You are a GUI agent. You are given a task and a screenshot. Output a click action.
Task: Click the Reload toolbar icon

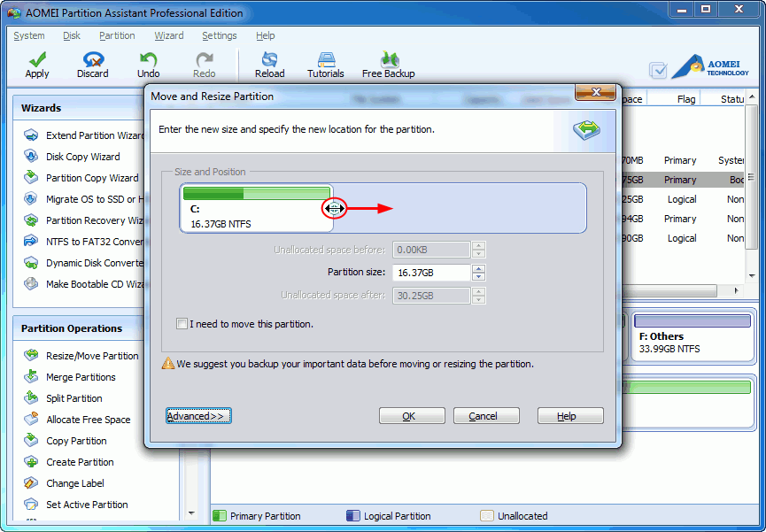270,59
